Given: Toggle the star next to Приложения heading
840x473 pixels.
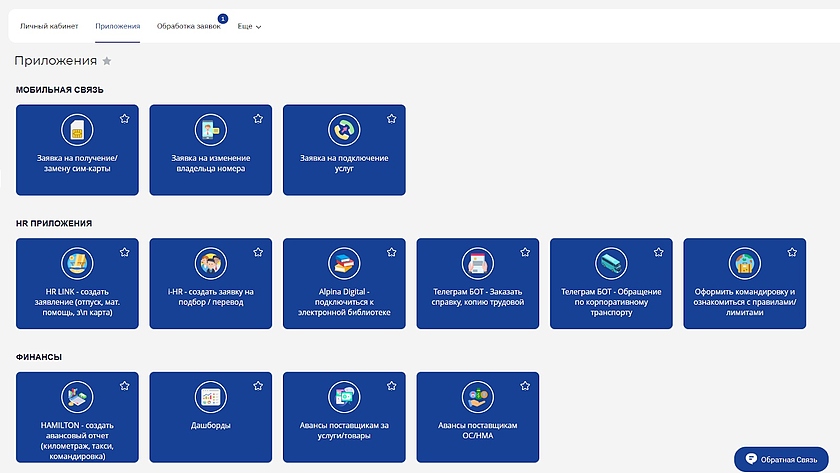Looking at the screenshot, I should pos(107,61).
